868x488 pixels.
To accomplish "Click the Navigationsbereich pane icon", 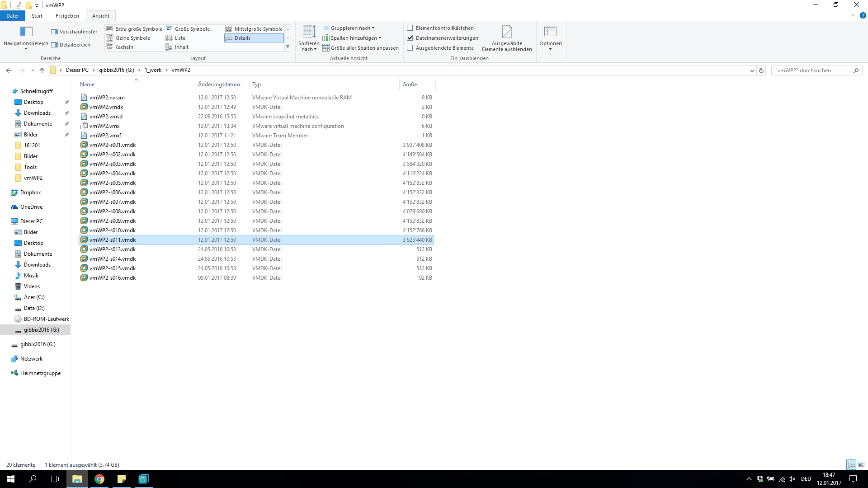I will coord(26,32).
